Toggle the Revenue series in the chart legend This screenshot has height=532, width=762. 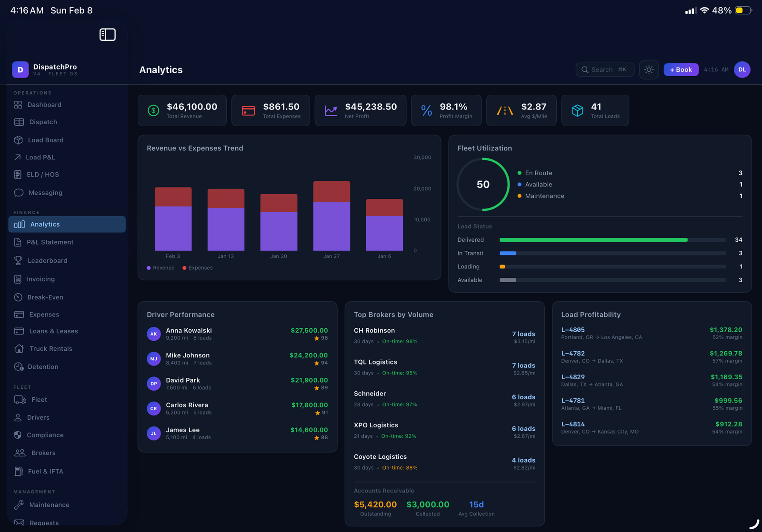(161, 267)
